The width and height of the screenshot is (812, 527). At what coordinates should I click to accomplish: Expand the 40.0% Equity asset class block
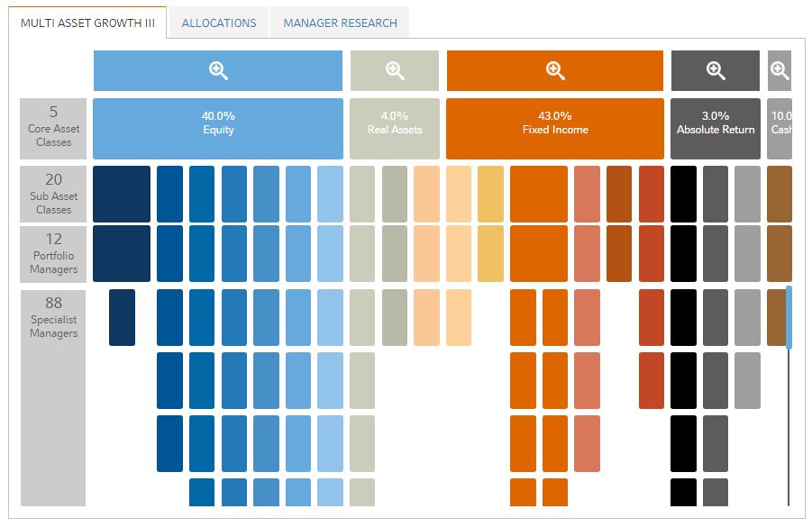click(218, 129)
